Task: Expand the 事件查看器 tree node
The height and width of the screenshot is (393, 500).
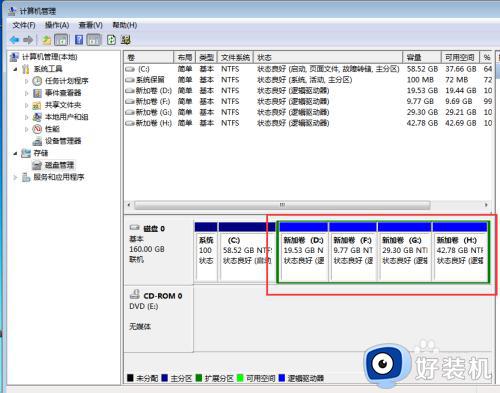Action: pos(27,93)
